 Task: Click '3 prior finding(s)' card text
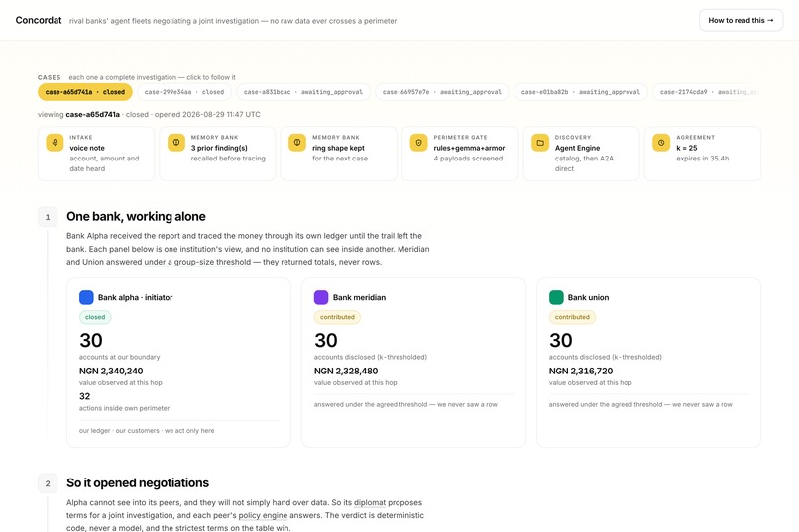(x=219, y=148)
